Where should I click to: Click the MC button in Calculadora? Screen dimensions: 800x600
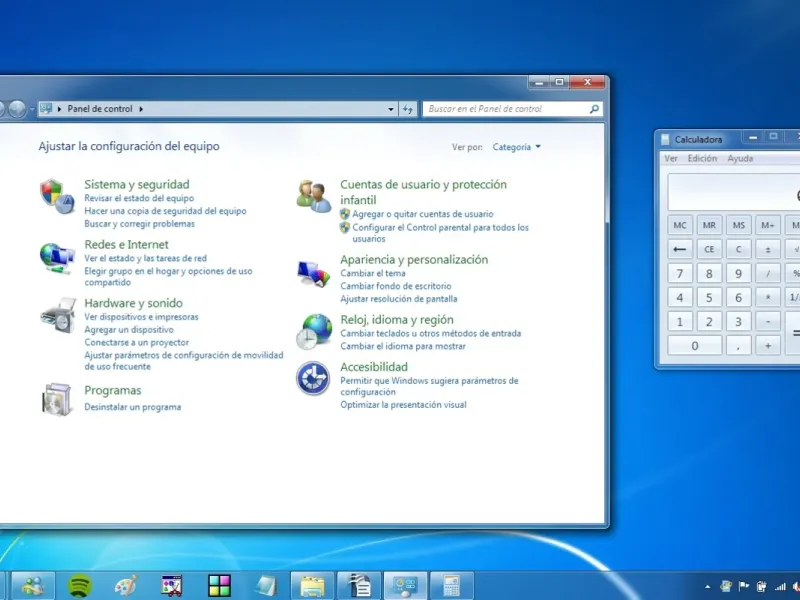point(680,225)
